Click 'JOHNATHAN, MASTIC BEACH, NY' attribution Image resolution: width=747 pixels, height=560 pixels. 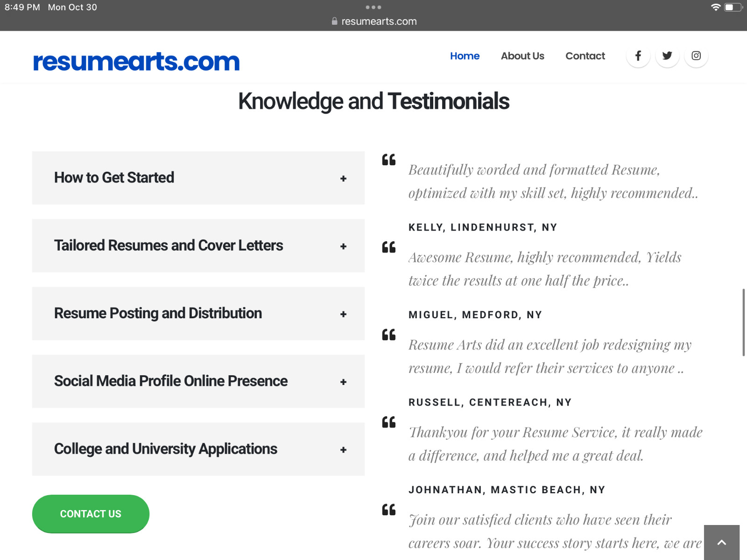point(507,490)
